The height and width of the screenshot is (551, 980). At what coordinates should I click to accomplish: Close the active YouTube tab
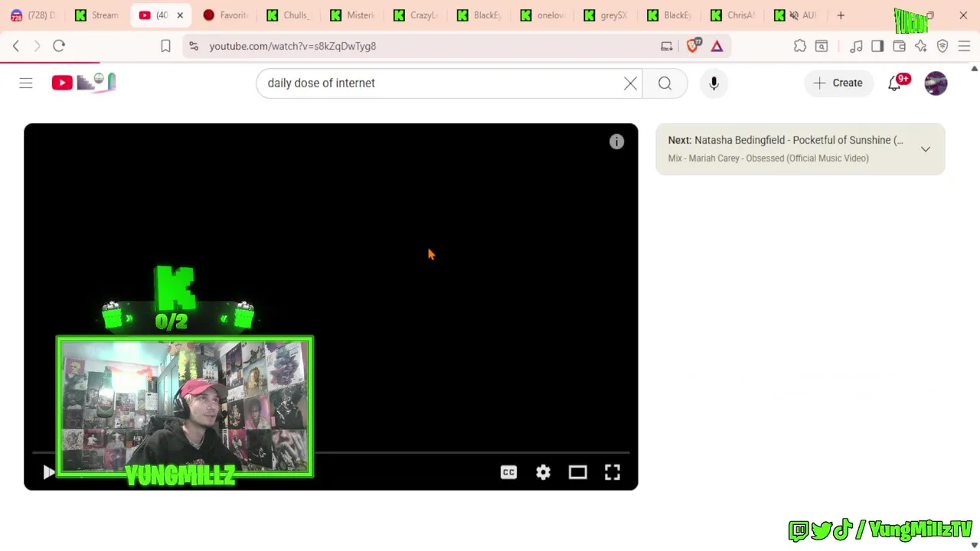point(180,15)
